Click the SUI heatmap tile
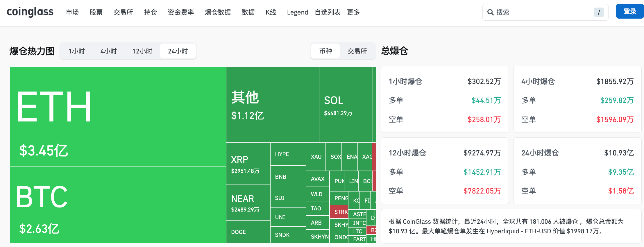The image size is (644, 247). (288, 198)
